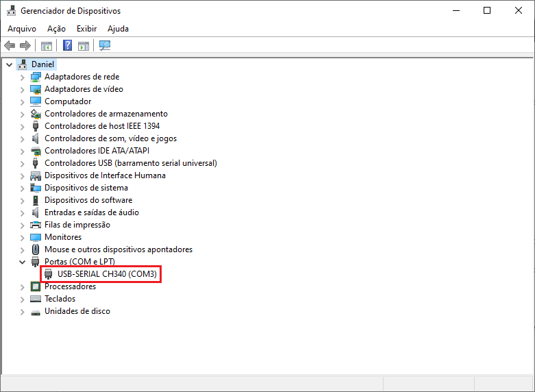
Task: Select Dispositivos de sistema label
Action: pos(86,188)
